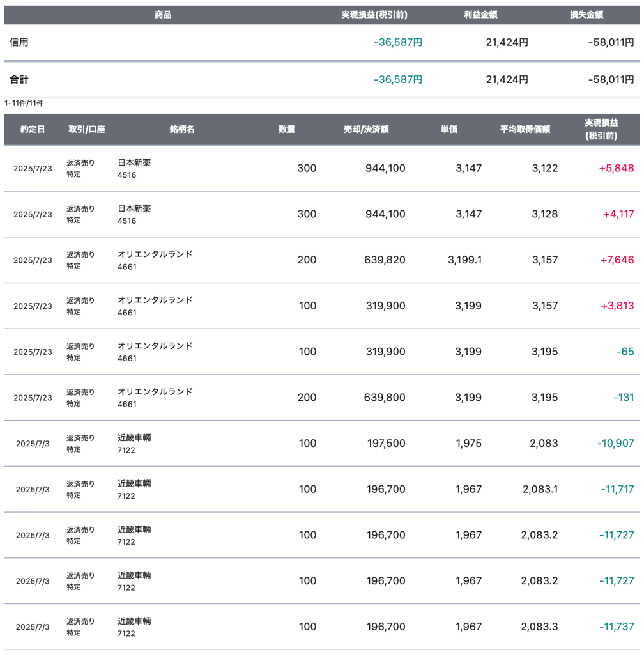This screenshot has width=644, height=654.
Task: Click the 数量 column header
Action: 287,129
